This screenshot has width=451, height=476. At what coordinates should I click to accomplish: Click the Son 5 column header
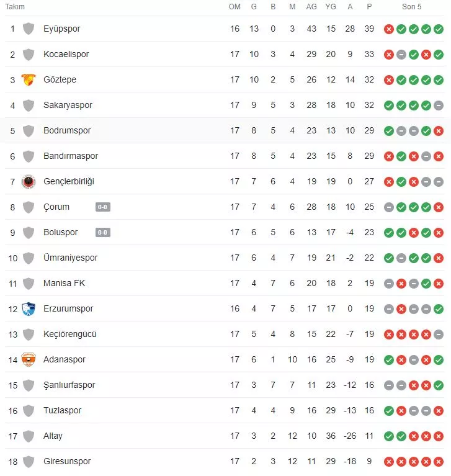click(x=412, y=7)
